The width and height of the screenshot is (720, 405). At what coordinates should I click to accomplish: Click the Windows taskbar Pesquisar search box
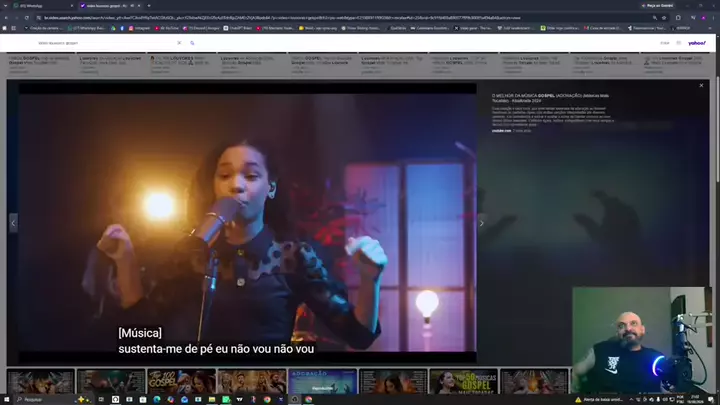click(x=53, y=399)
